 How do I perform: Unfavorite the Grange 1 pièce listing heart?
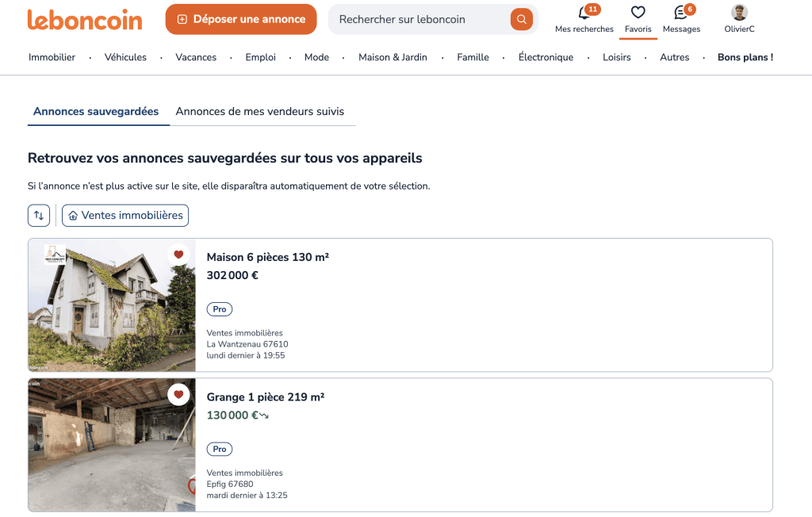coord(178,394)
